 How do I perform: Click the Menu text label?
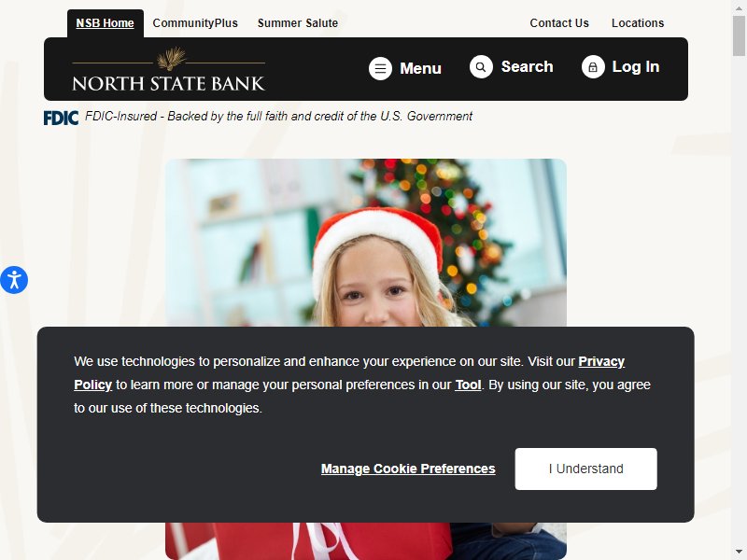(421, 68)
